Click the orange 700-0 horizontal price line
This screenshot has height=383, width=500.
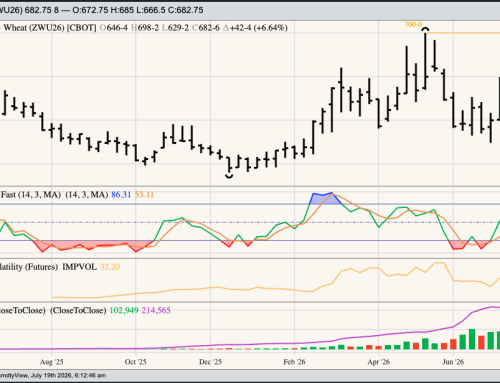click(x=463, y=33)
